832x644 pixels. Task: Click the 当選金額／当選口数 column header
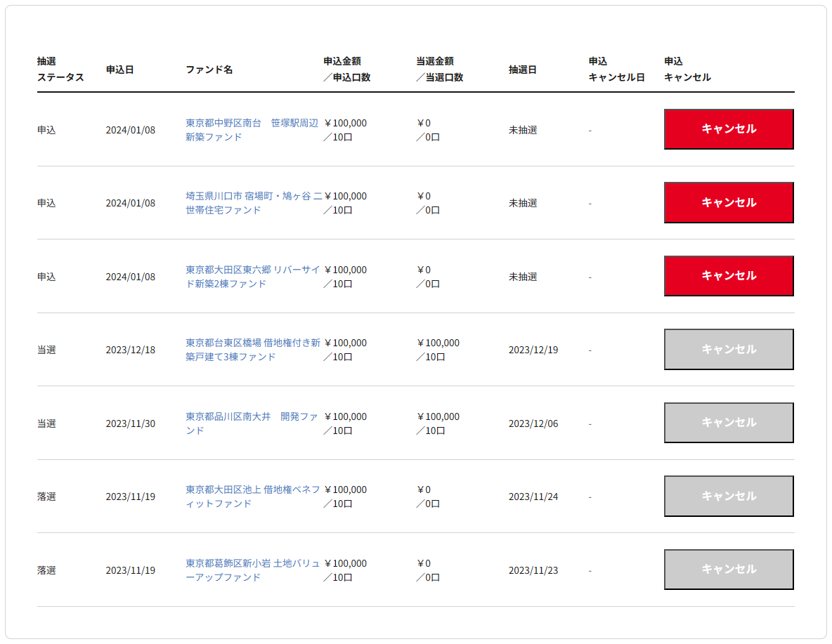440,70
